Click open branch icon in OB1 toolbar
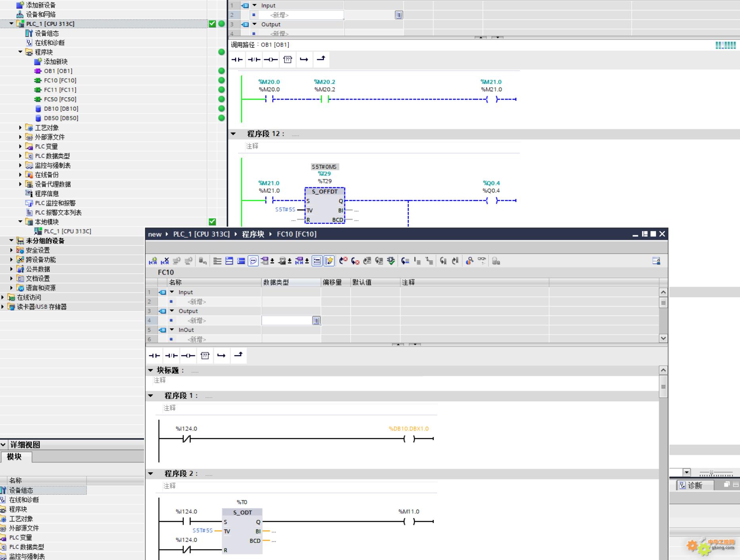The image size is (740, 560). click(304, 60)
